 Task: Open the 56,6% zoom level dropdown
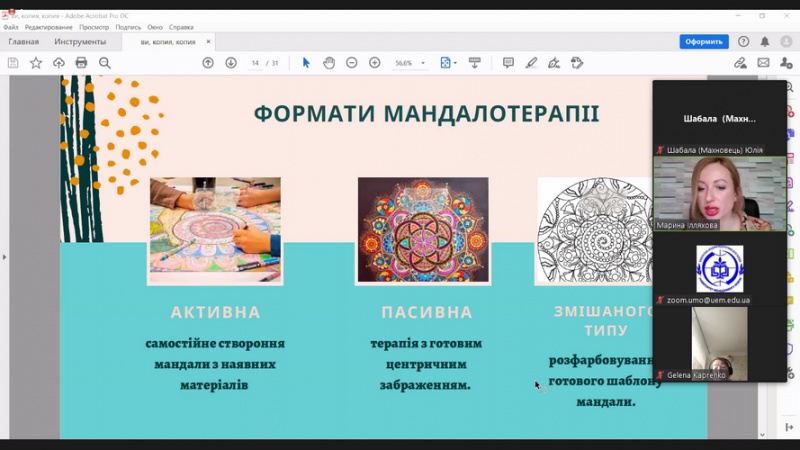409,63
